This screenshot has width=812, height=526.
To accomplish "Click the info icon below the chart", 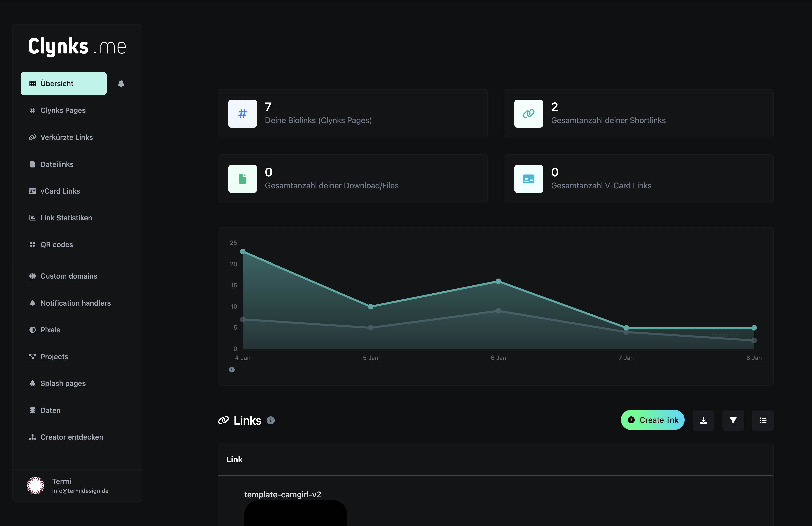I will coord(232,370).
